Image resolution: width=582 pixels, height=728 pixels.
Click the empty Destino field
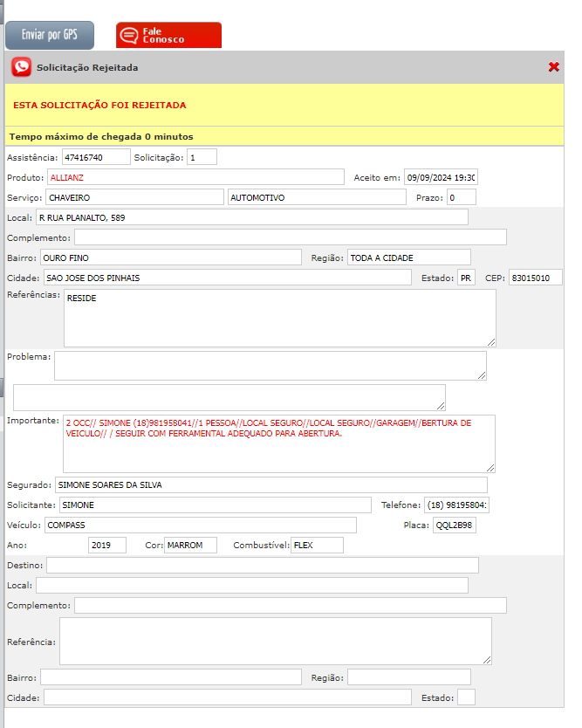point(263,565)
